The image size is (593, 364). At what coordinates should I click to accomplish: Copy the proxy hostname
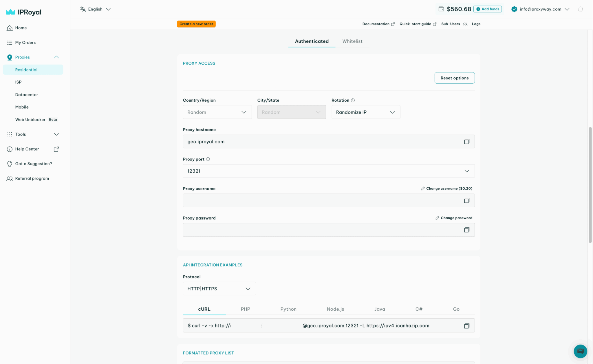click(467, 142)
